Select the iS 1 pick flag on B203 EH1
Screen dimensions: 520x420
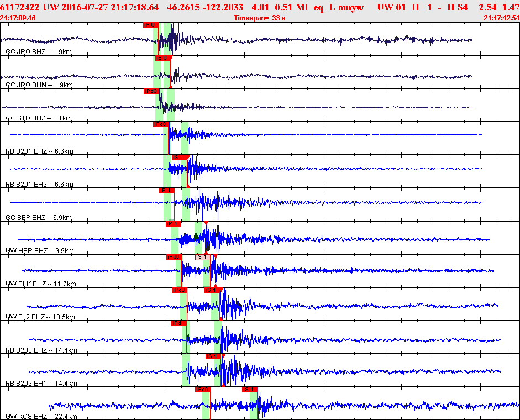(x=213, y=356)
